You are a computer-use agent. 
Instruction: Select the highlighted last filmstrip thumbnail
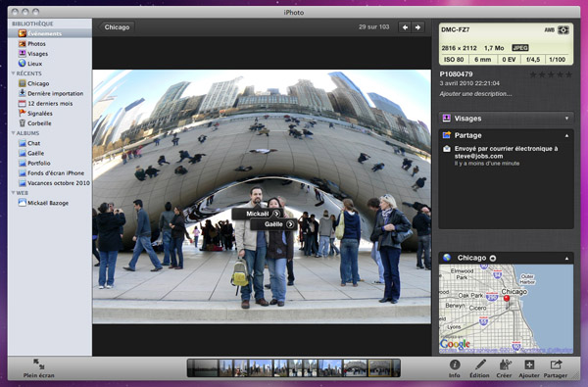(x=380, y=367)
